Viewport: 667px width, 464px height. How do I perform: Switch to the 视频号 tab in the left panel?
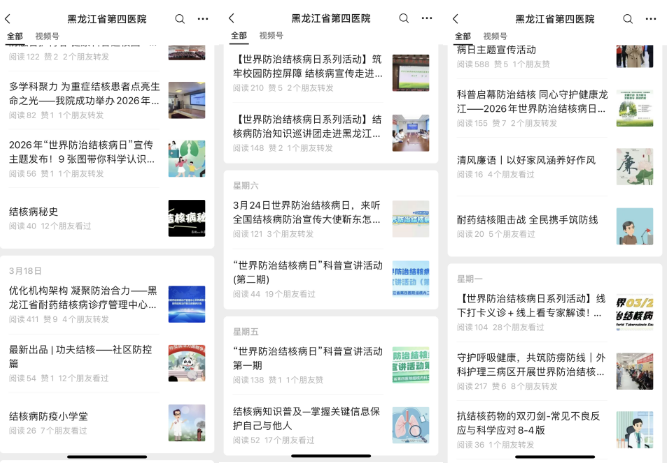(47, 36)
